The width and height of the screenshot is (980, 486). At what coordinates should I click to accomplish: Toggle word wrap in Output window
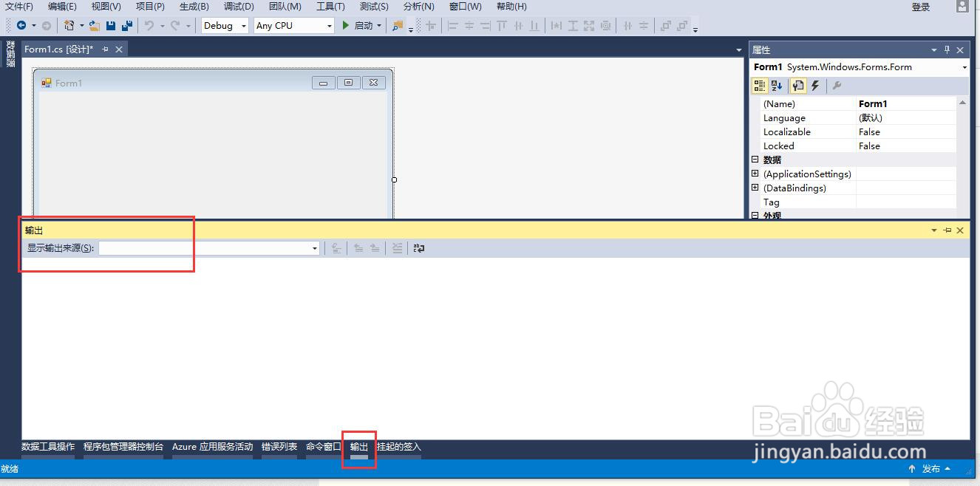click(x=419, y=248)
